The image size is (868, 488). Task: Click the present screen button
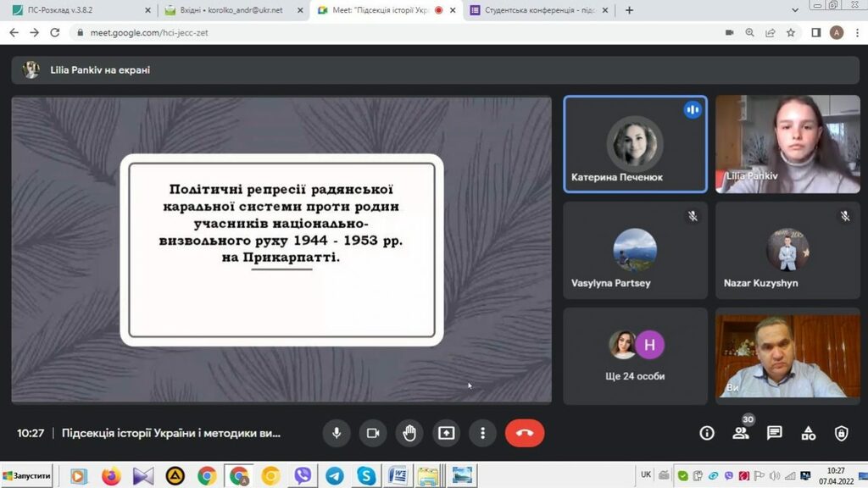(x=446, y=433)
